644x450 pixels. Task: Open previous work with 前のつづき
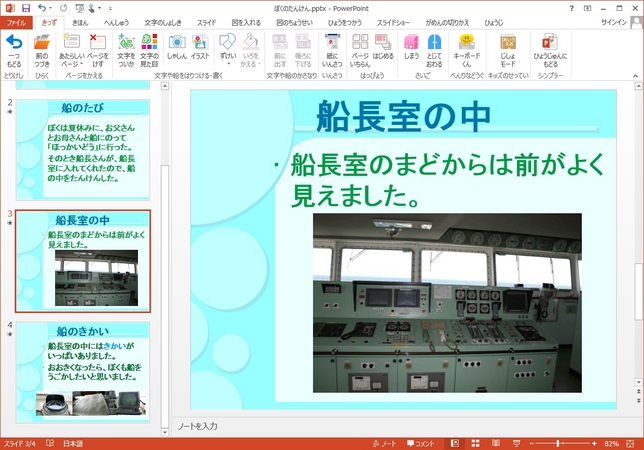point(42,51)
